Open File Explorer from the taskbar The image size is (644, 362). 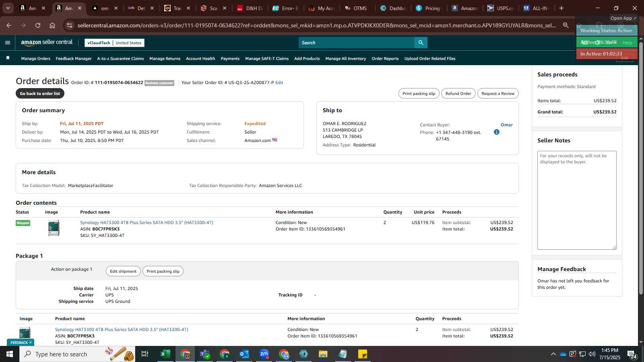click(x=323, y=354)
